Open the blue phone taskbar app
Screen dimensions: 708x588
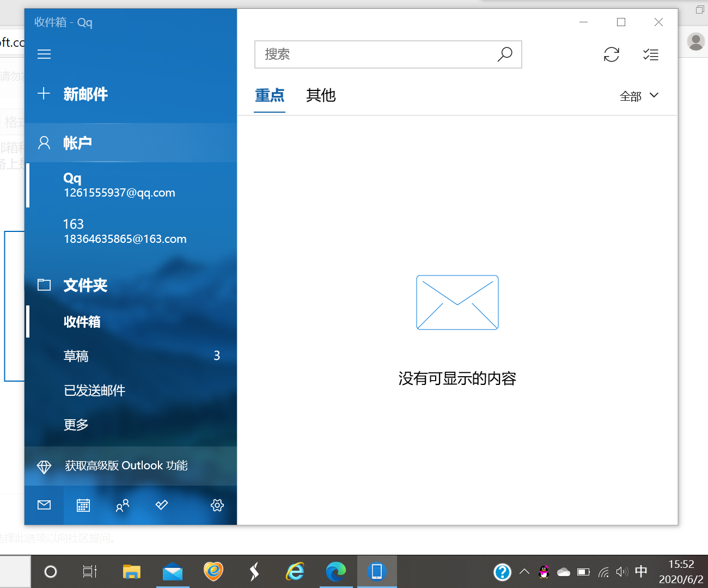[x=377, y=572]
